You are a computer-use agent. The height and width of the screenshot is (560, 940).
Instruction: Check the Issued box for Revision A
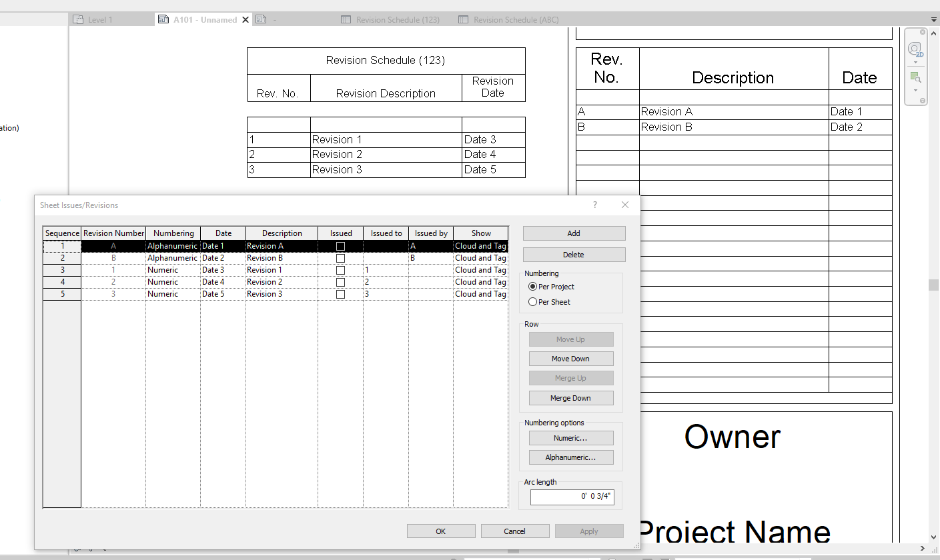click(340, 245)
